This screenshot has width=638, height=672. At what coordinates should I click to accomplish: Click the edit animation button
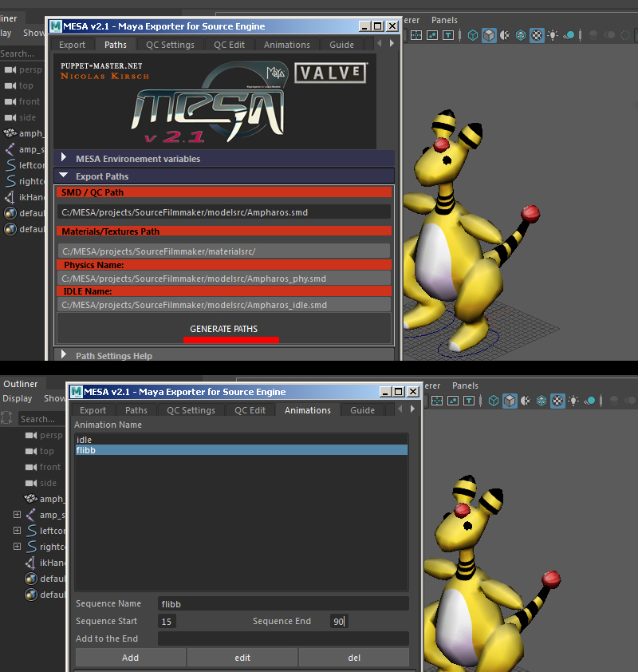click(x=242, y=658)
